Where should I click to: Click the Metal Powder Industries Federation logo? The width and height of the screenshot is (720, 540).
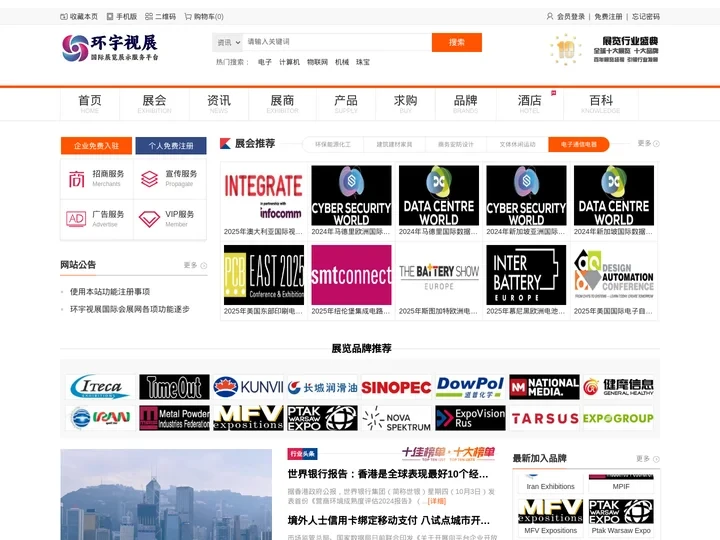174,418
